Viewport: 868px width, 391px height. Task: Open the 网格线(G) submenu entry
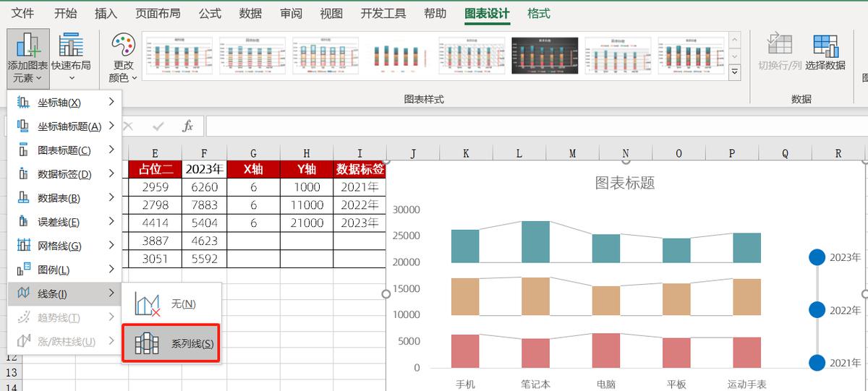tap(65, 246)
